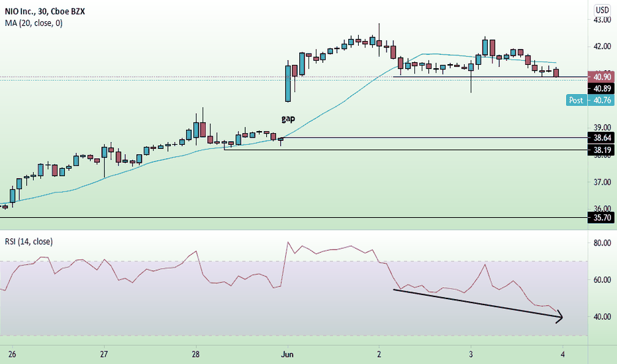
Task: Click the 'Jun' date label on time axis
Action: click(x=287, y=354)
